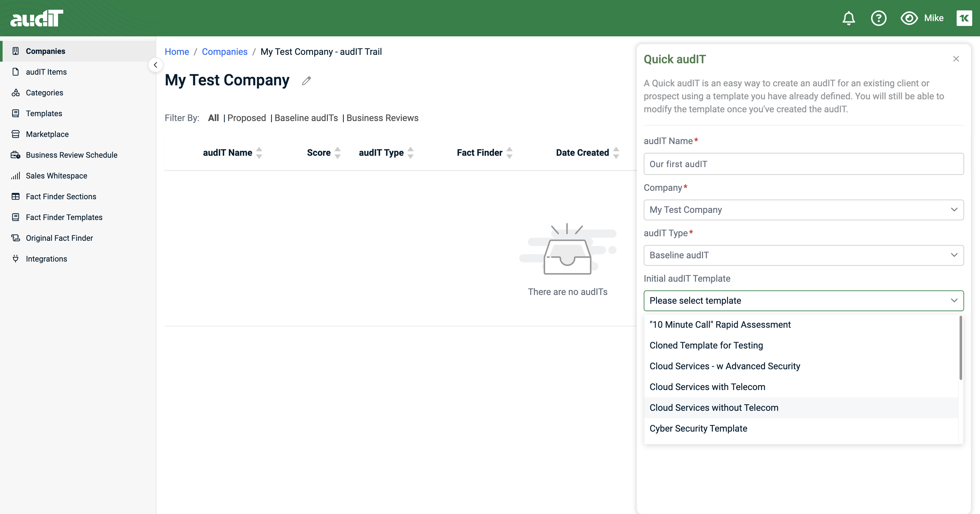The width and height of the screenshot is (980, 514).
Task: Toggle the Initial audIT Template dropdown
Action: pyautogui.click(x=804, y=301)
